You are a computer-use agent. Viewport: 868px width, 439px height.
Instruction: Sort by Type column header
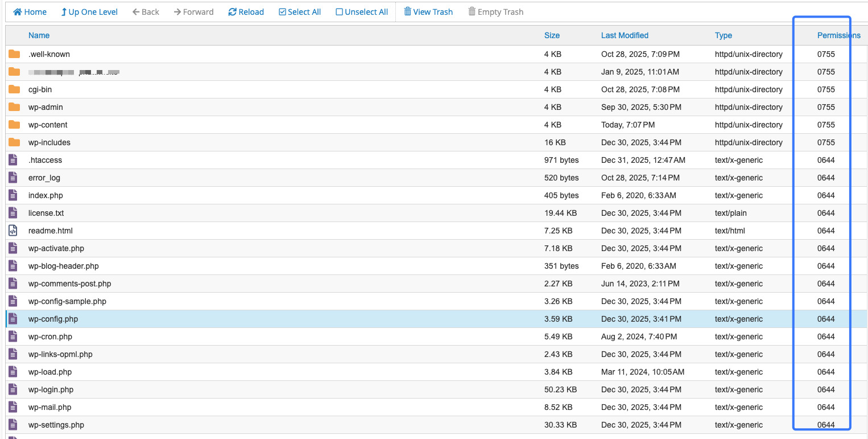[723, 35]
